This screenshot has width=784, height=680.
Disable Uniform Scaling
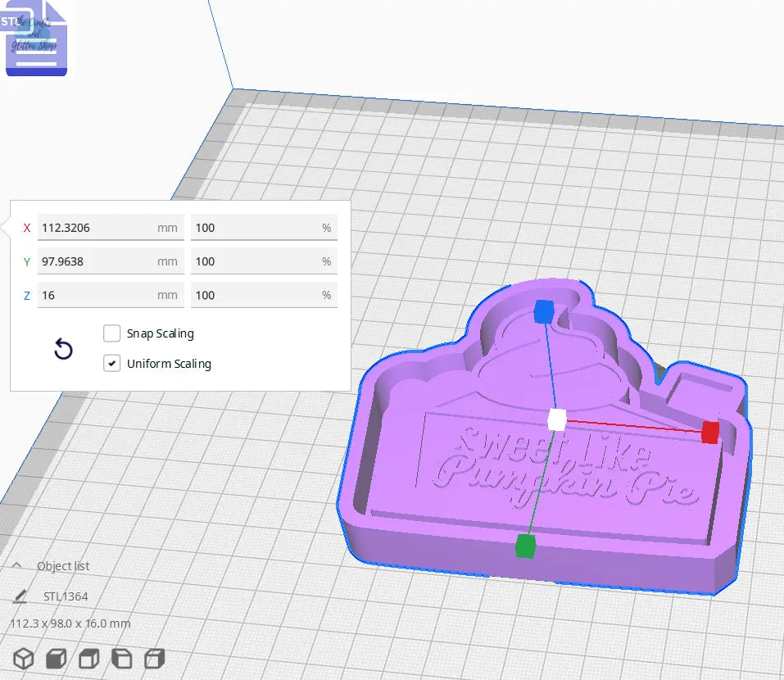pos(111,363)
